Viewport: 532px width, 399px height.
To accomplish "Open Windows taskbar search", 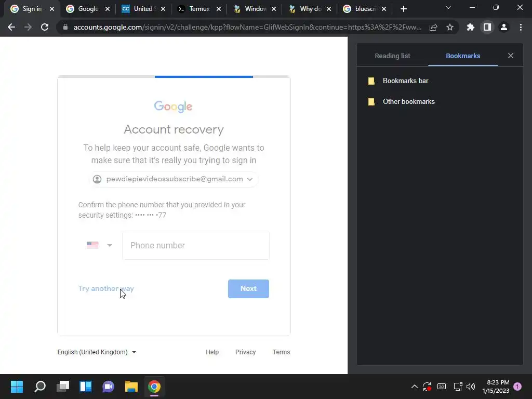I will pos(39,387).
